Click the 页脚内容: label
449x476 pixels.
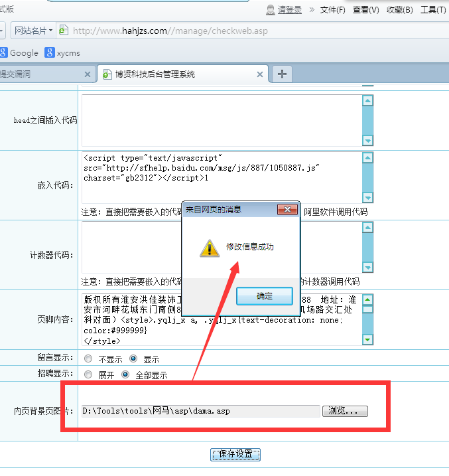[x=56, y=319]
